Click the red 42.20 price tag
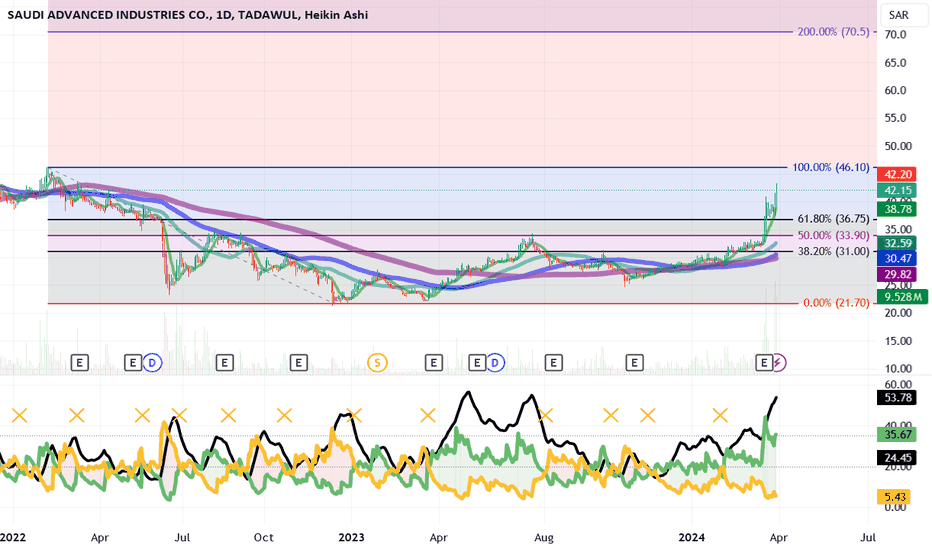Image resolution: width=932 pixels, height=550 pixels. coord(898,174)
